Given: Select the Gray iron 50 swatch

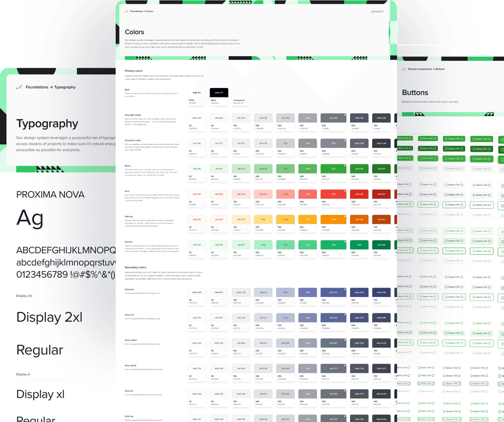Looking at the screenshot, I should 219,398.
